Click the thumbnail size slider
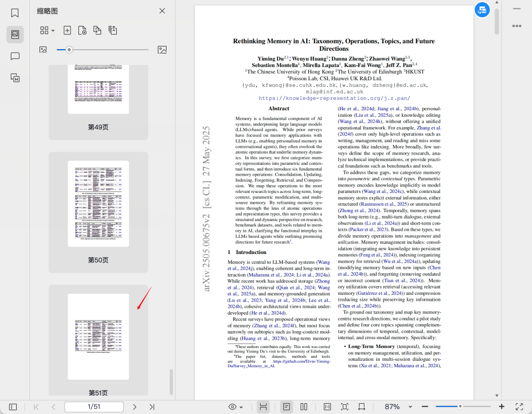 click(x=102, y=50)
